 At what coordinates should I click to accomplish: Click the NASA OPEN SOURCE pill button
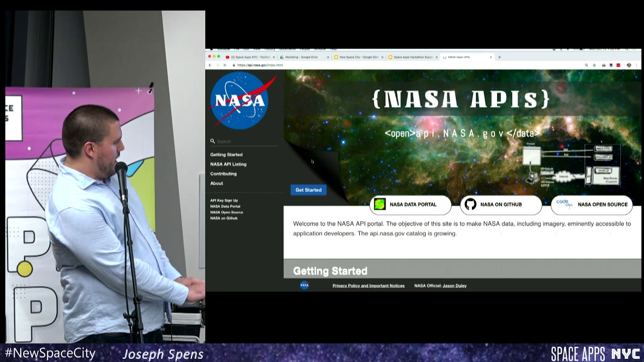click(x=592, y=204)
